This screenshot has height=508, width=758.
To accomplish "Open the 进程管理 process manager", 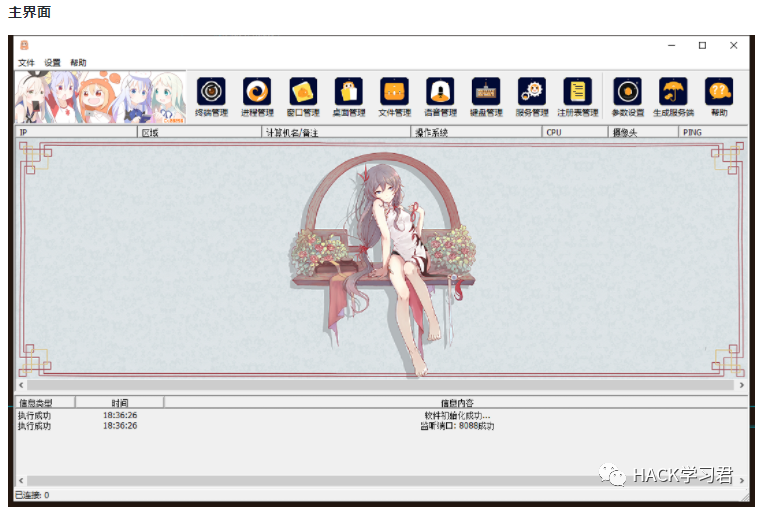I will pyautogui.click(x=257, y=97).
